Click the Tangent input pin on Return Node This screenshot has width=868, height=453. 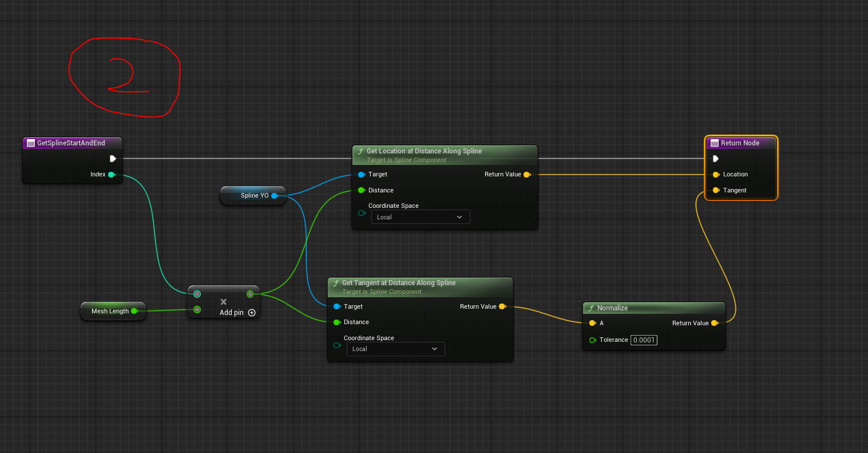point(716,190)
